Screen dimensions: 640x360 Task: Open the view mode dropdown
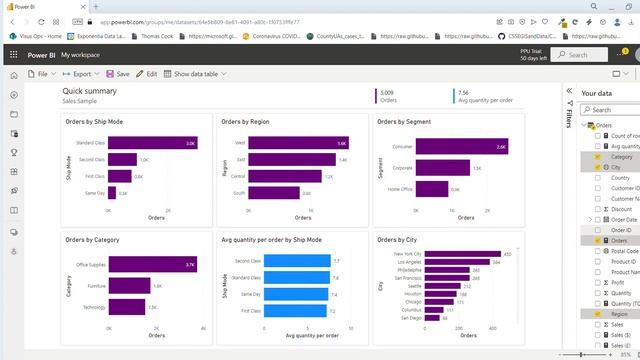620,74
